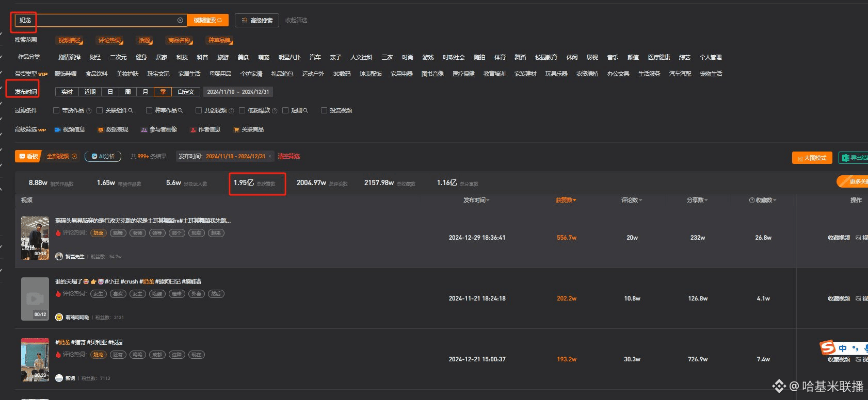868x400 pixels.
Task: Open 数据表现 advanced filter
Action: 113,130
